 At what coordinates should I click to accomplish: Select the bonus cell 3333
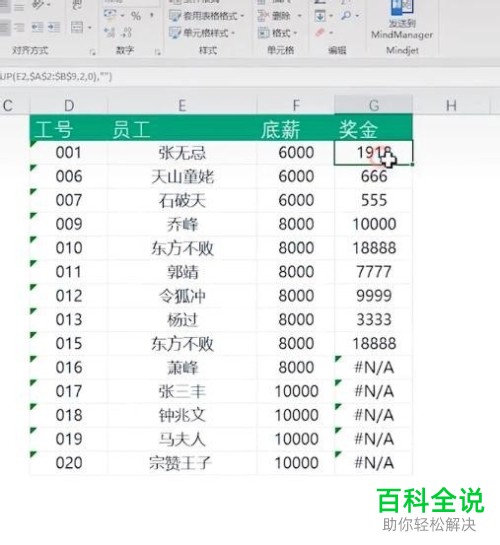pos(374,320)
